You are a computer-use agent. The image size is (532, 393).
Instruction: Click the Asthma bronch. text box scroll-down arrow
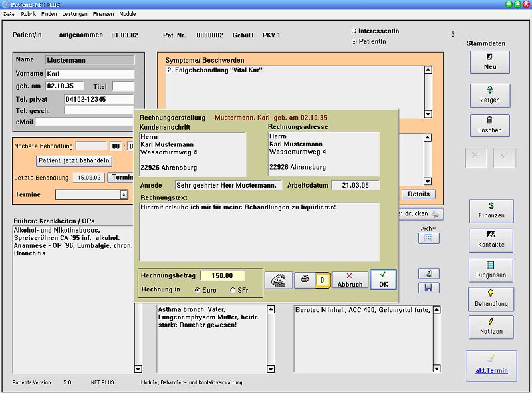click(x=271, y=368)
